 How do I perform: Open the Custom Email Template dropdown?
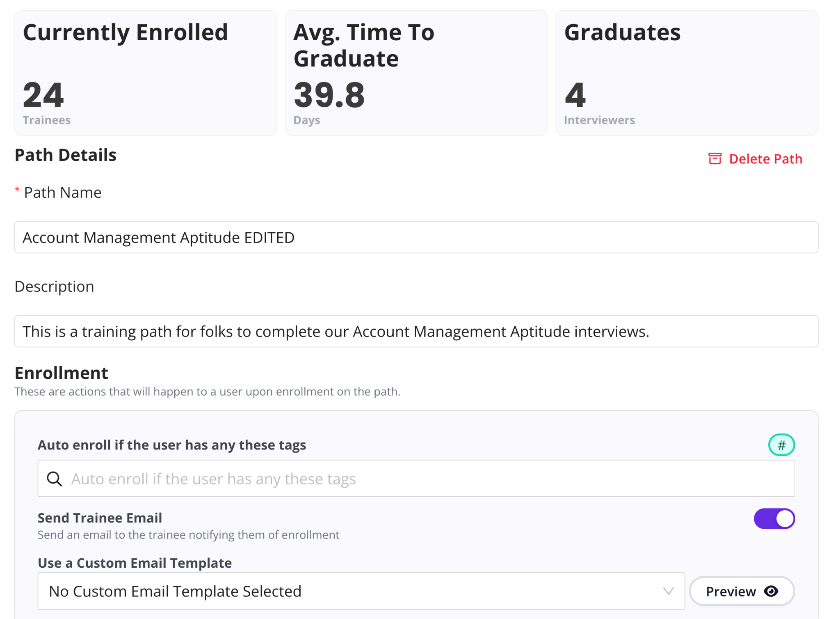[361, 591]
